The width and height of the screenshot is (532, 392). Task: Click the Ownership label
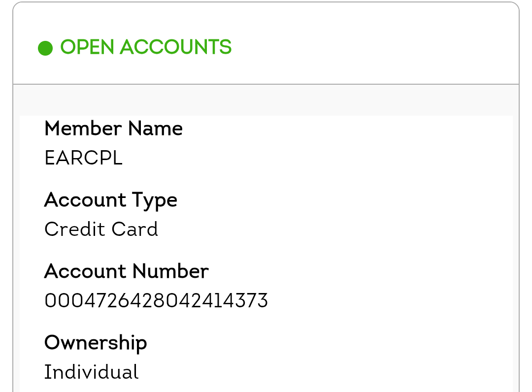[96, 343]
